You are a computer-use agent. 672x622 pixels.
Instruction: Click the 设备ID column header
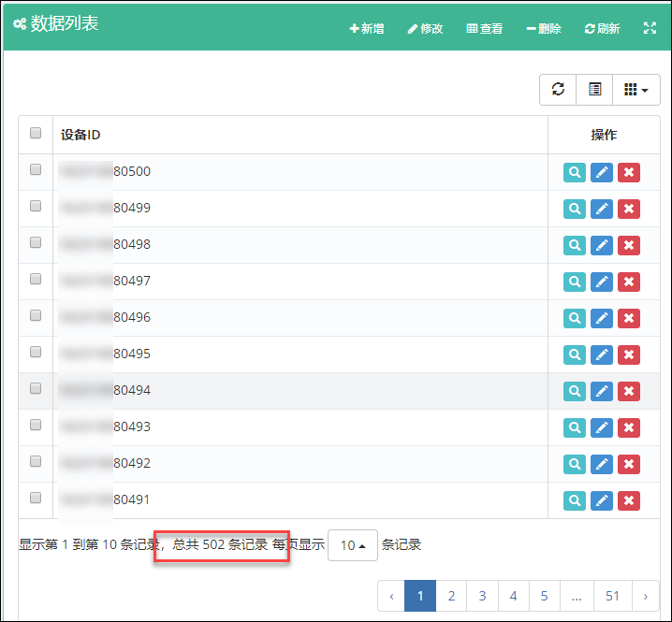pos(300,135)
